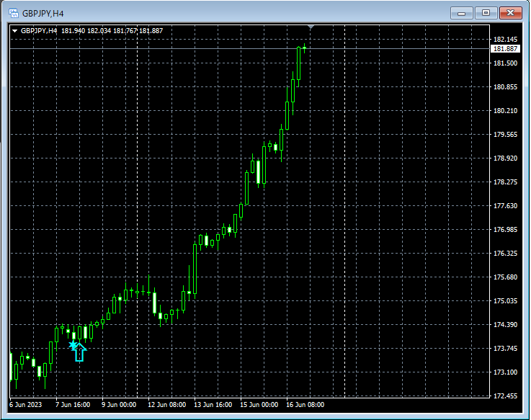Screen dimensions: 531x420
Task: Click time axis label 13 Jun 16:00
Action: click(x=213, y=405)
